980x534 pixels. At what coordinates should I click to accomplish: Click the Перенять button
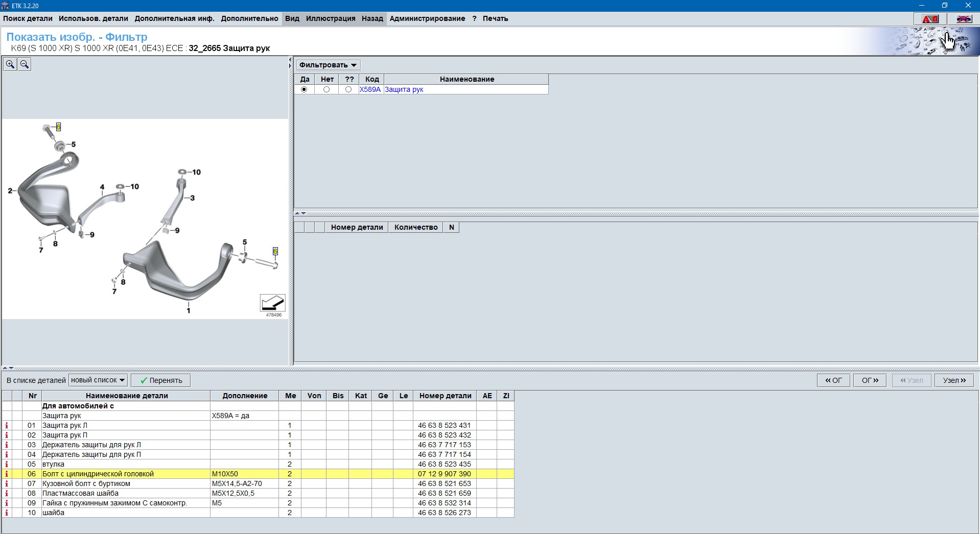click(x=160, y=380)
